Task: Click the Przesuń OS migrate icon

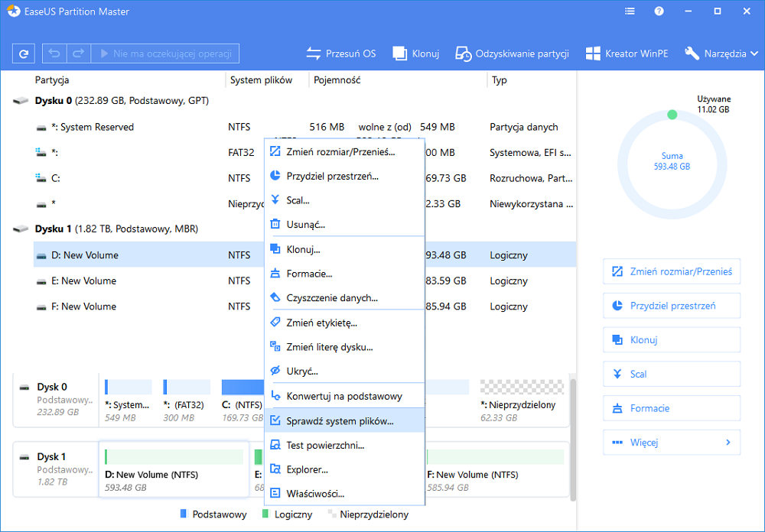Action: (x=313, y=54)
